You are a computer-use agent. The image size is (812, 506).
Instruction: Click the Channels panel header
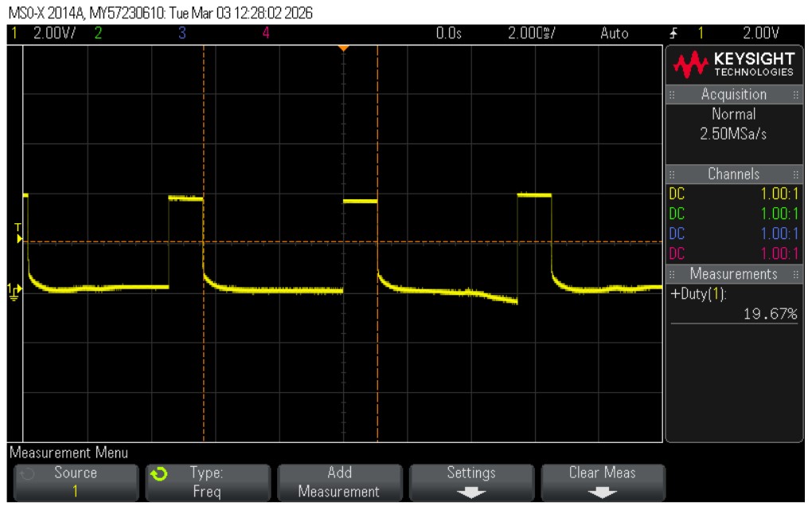[733, 174]
